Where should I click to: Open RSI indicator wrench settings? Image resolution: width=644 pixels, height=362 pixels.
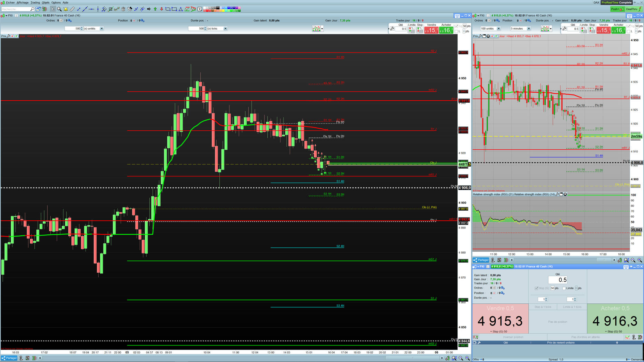557,194
